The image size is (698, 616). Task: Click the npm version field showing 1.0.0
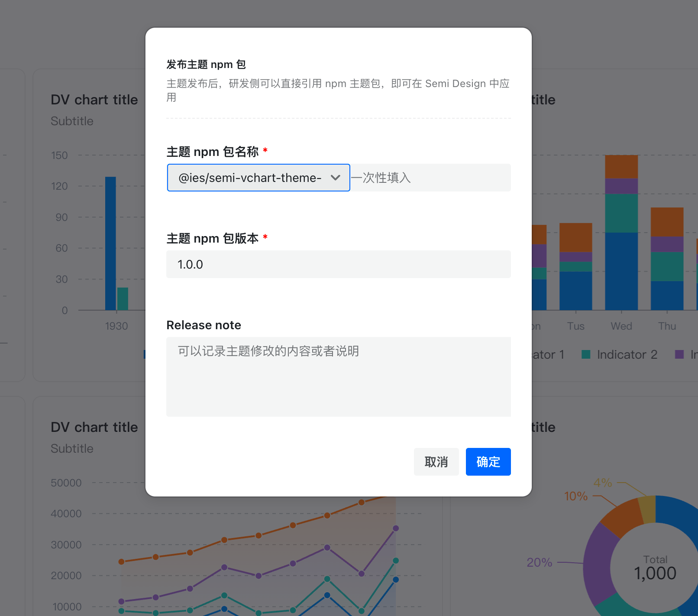338,264
